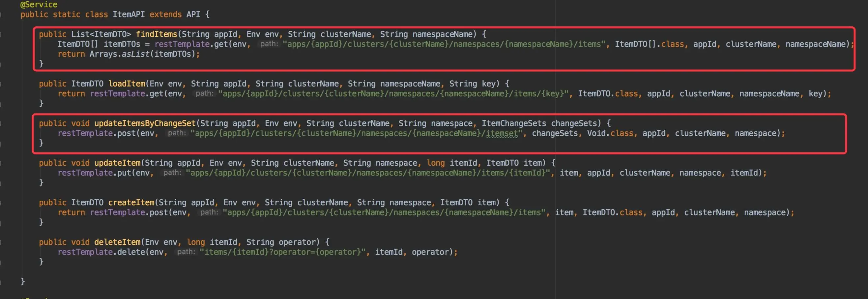Image resolution: width=868 pixels, height=299 pixels.
Task: Click the ItemDTO[].class argument
Action: tap(649, 44)
